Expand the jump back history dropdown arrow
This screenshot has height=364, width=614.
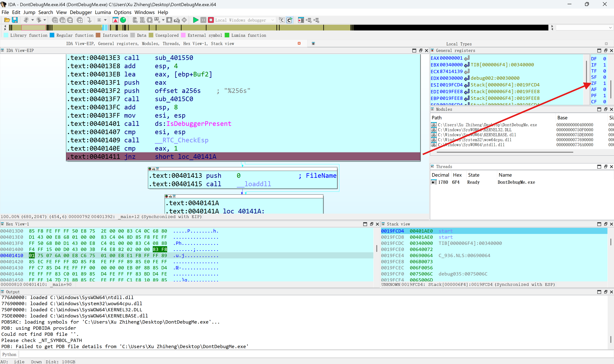[x=32, y=20]
